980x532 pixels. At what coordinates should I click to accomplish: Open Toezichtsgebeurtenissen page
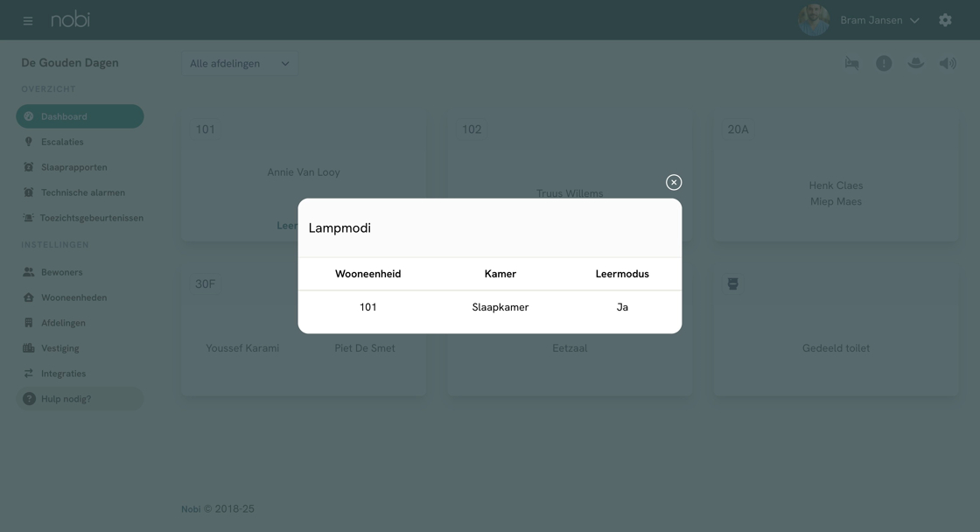click(91, 218)
